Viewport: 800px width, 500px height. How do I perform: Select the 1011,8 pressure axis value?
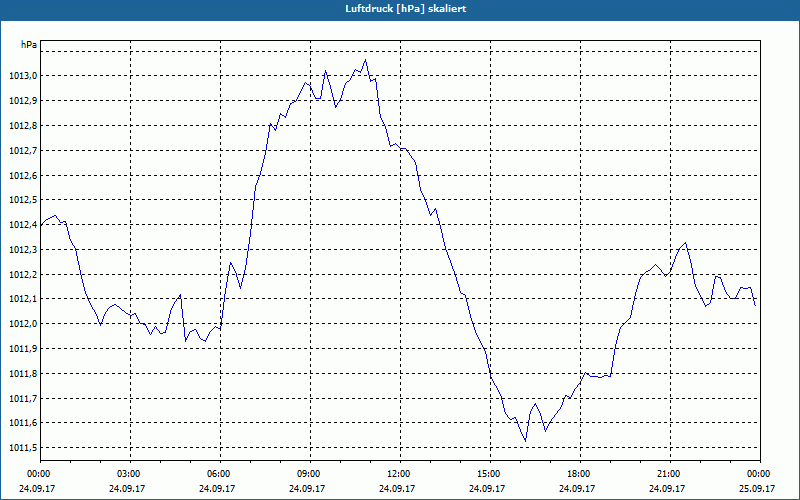[23, 373]
